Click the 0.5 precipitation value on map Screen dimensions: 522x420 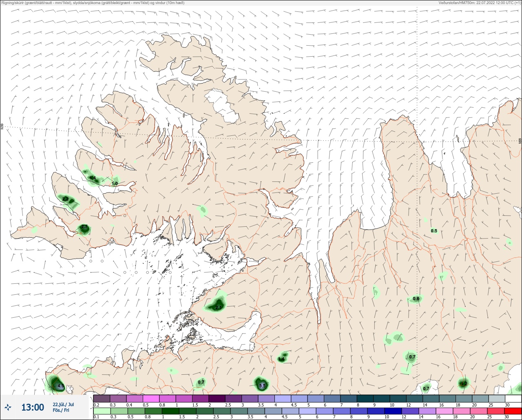tap(434, 231)
